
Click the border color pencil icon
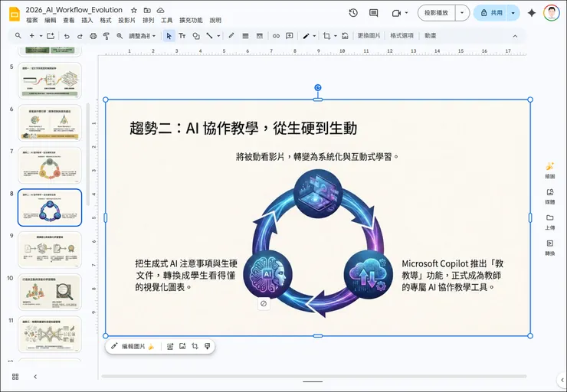click(x=231, y=36)
